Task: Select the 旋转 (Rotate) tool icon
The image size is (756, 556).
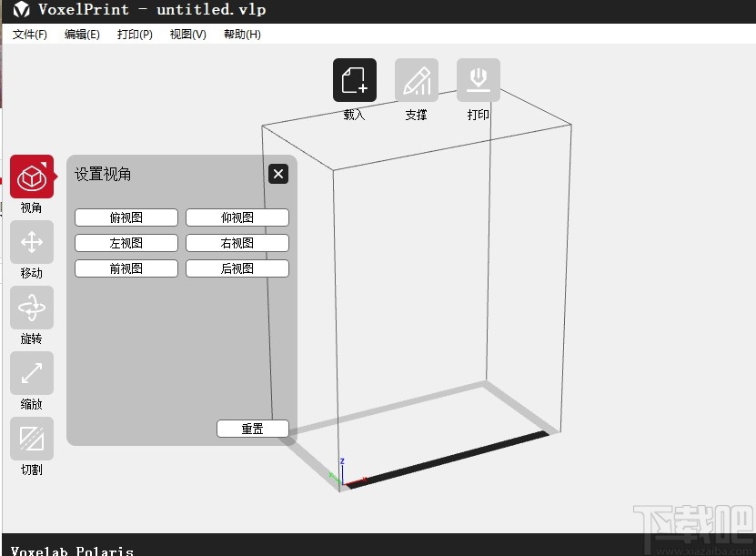Action: (x=31, y=309)
